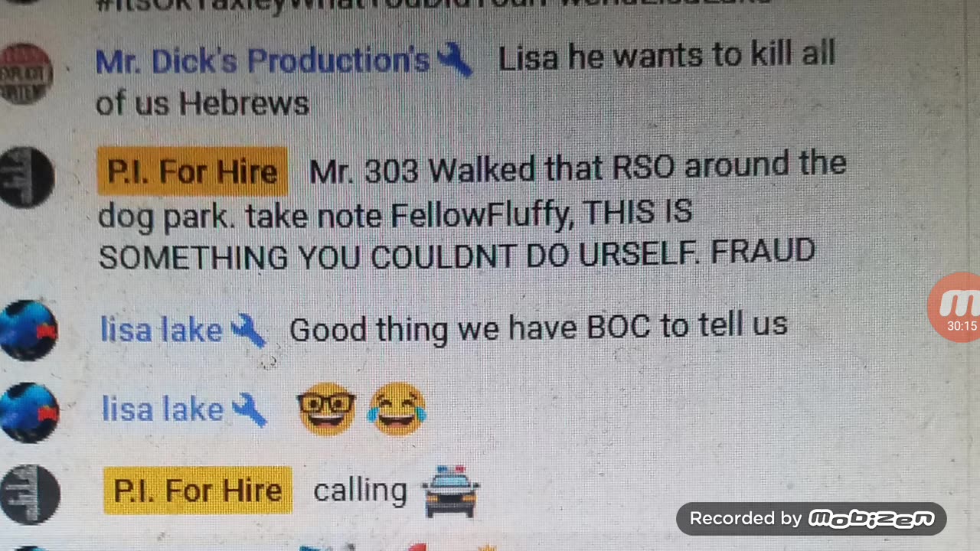Click the Mobizen floating recorder bubble
Screen dimensions: 980x551
pyautogui.click(x=954, y=307)
